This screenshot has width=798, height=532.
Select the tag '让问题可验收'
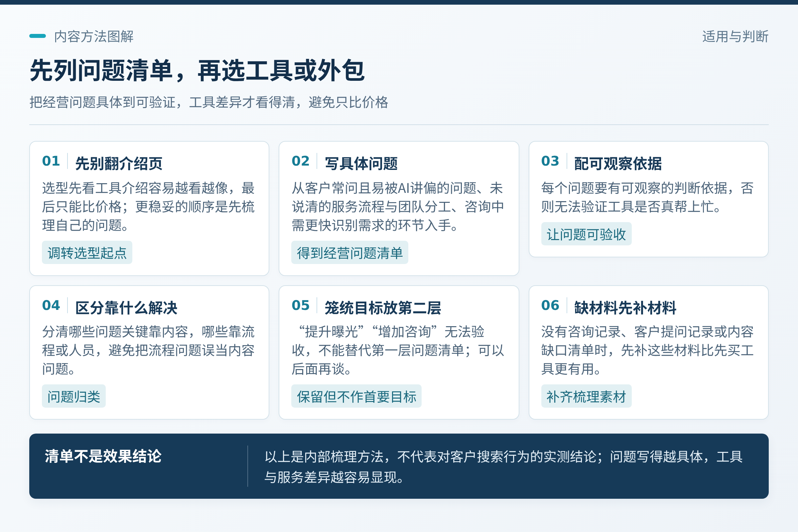586,234
